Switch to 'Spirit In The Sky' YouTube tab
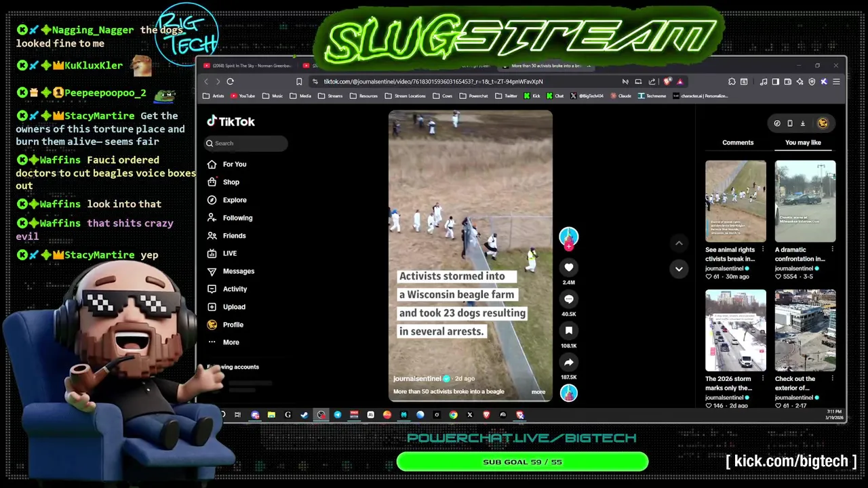This screenshot has height=488, width=868. pyautogui.click(x=248, y=66)
